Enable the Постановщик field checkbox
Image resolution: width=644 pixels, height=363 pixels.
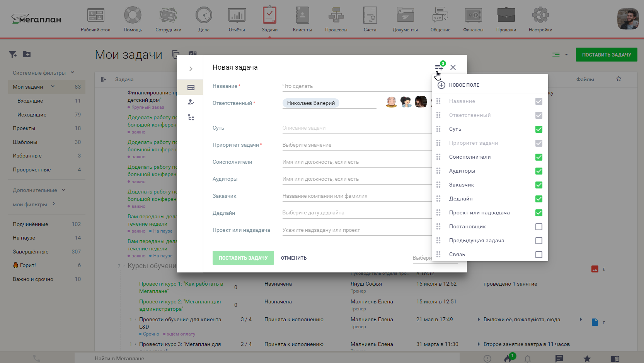tap(538, 227)
